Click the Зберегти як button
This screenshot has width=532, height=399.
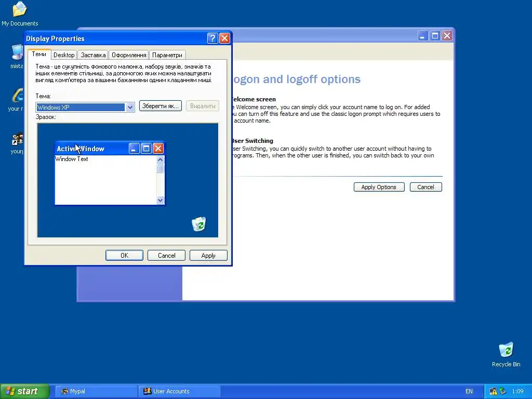click(161, 106)
